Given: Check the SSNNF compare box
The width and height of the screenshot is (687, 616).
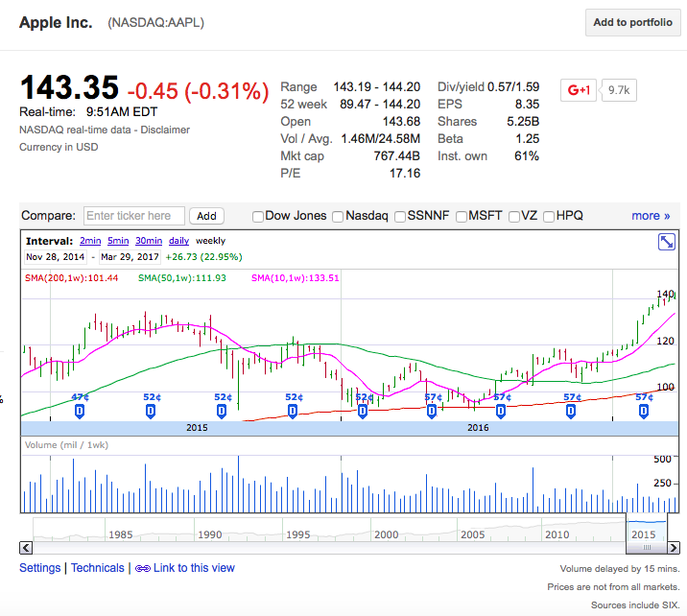Looking at the screenshot, I should (399, 217).
